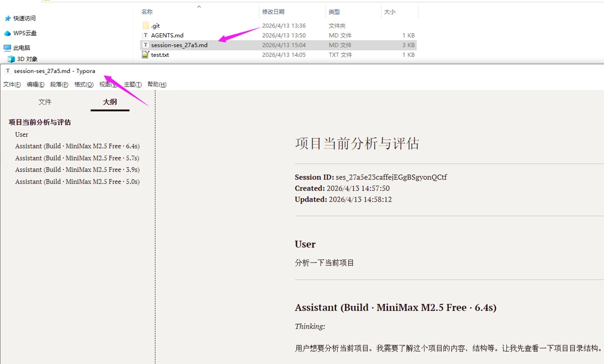Open the 编辑(E) menu in Typora

tap(36, 84)
